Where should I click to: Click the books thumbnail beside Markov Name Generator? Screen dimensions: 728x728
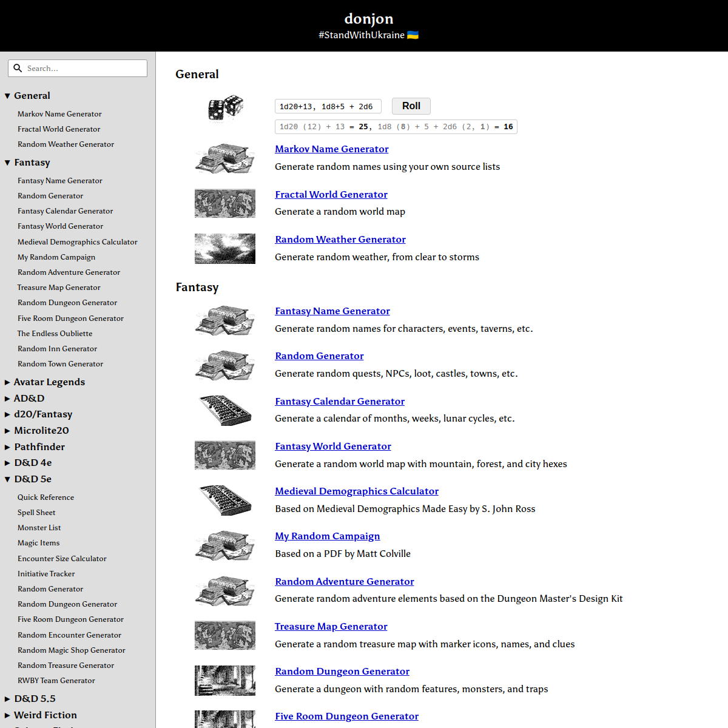pyautogui.click(x=225, y=158)
